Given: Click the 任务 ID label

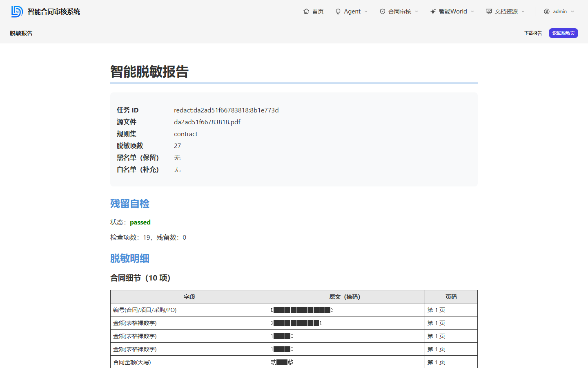Looking at the screenshot, I should [128, 110].
